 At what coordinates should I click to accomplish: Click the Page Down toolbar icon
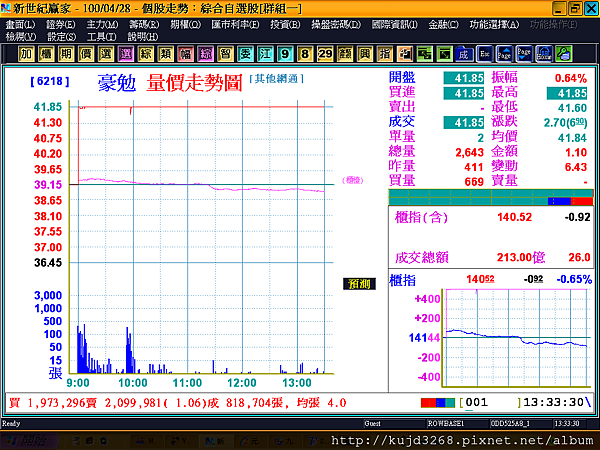pos(524,54)
